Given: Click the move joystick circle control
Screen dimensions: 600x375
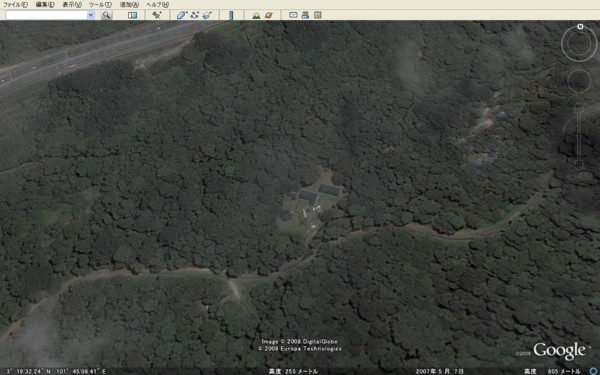Looking at the screenshot, I should tap(579, 81).
